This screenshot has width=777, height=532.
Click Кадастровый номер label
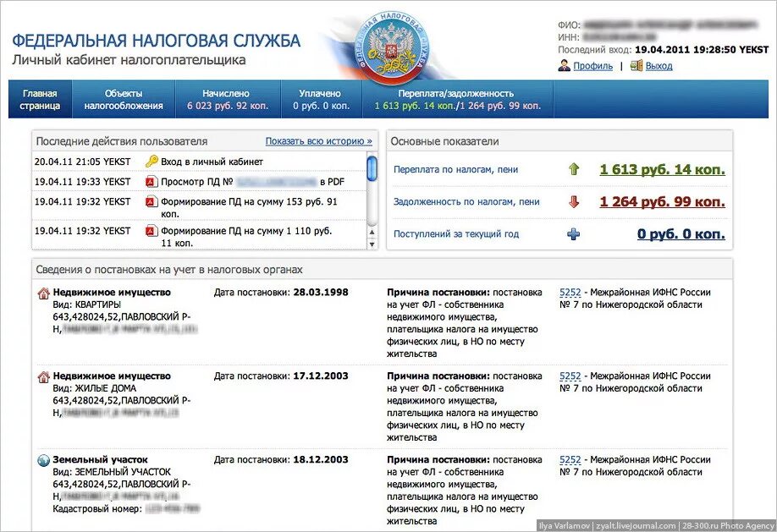97,508
